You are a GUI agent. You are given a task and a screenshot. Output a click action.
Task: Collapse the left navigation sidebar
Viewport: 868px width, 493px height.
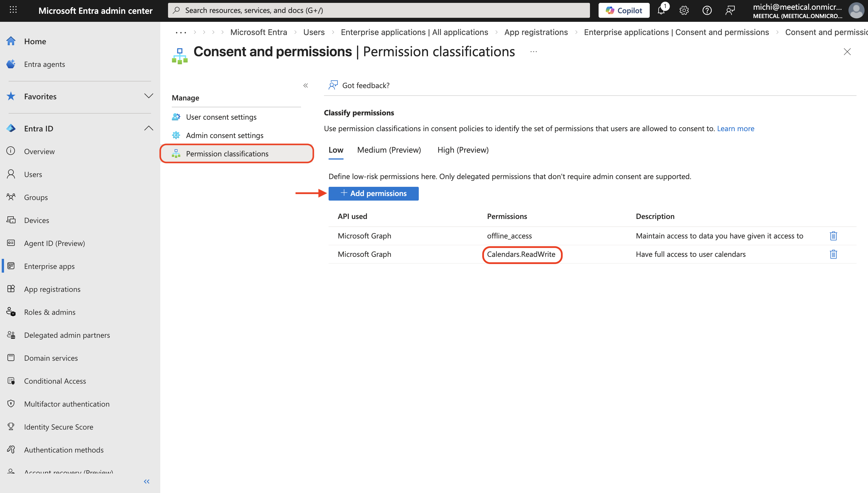pos(146,481)
